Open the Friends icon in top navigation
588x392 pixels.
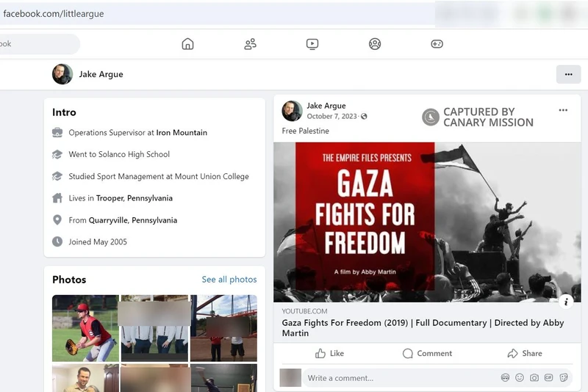250,44
